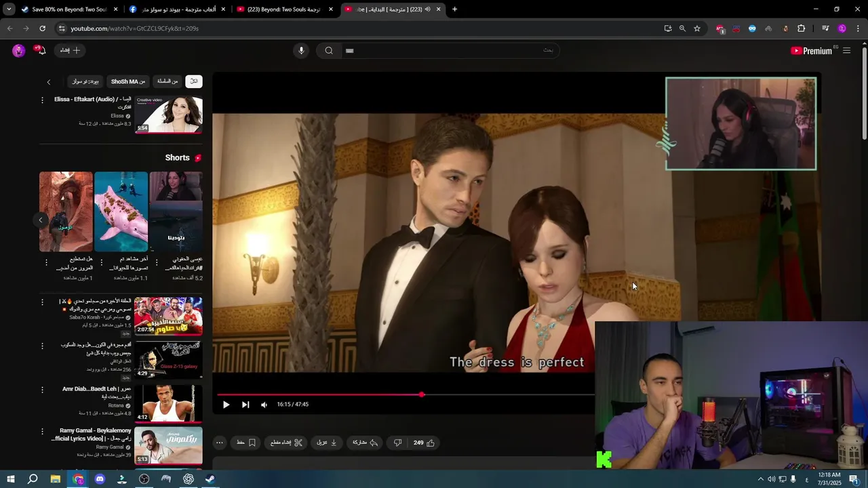Open a new browser tab
The width and height of the screenshot is (868, 488).
(x=454, y=9)
